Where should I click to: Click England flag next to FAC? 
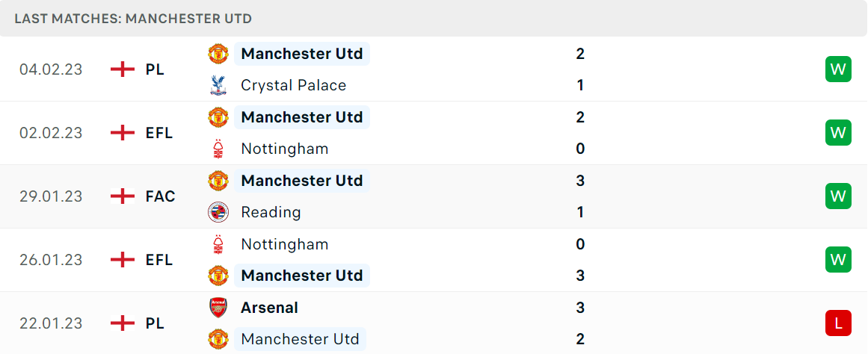click(123, 196)
